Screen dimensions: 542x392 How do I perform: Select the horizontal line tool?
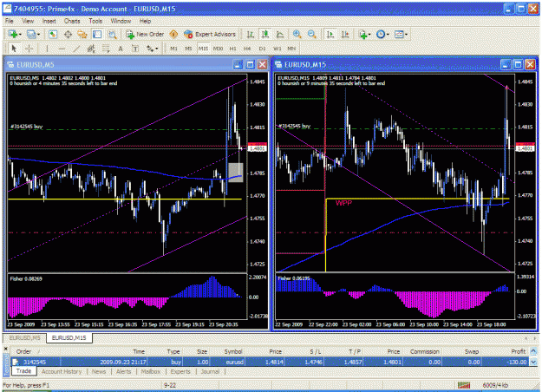coord(62,49)
